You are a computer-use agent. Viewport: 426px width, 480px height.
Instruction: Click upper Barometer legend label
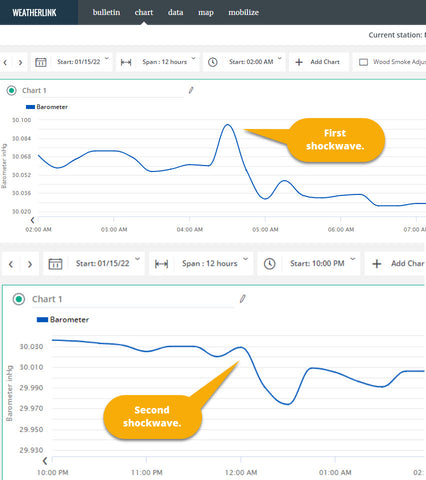click(x=52, y=107)
